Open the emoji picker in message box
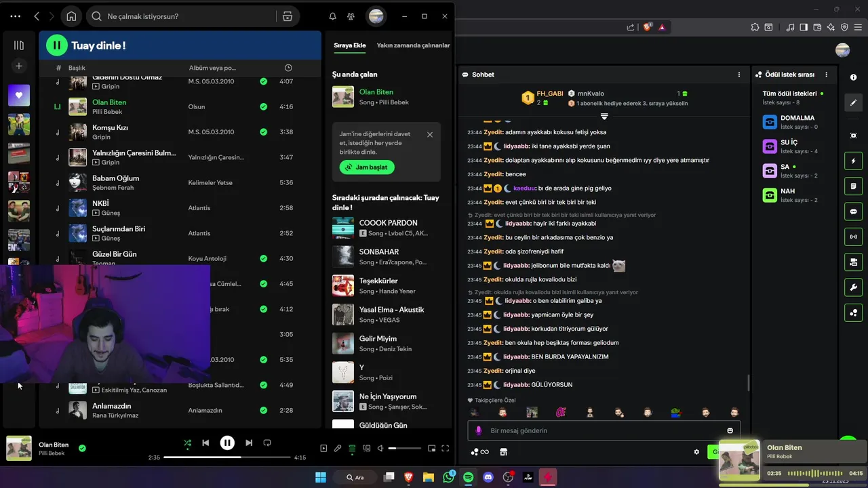 [x=730, y=430]
